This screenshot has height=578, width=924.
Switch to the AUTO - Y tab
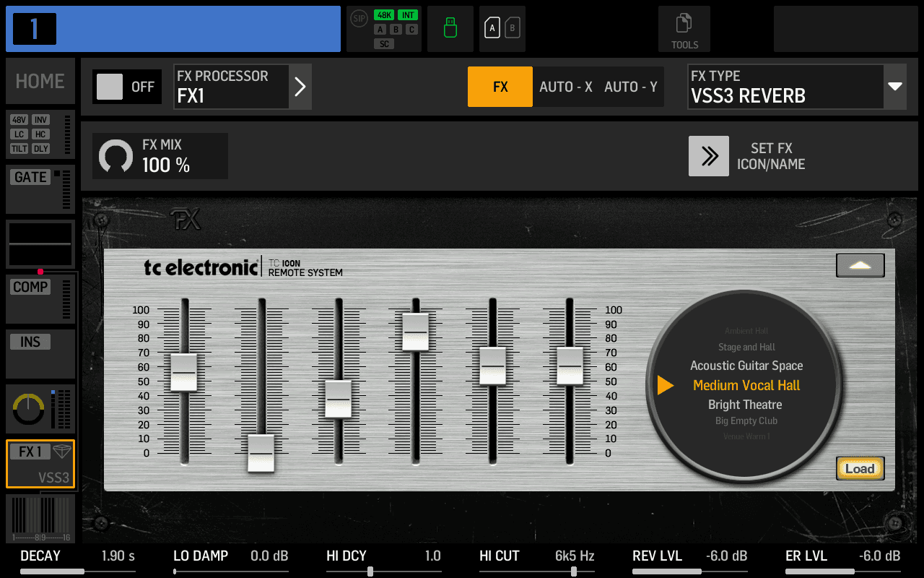[631, 87]
